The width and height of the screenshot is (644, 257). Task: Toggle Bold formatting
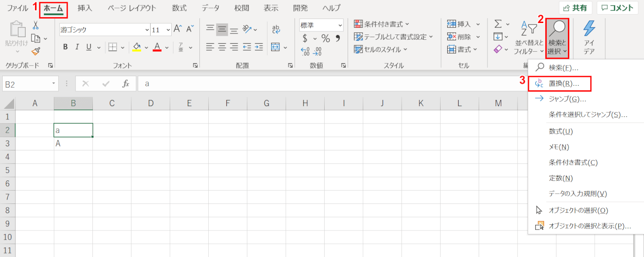point(65,47)
